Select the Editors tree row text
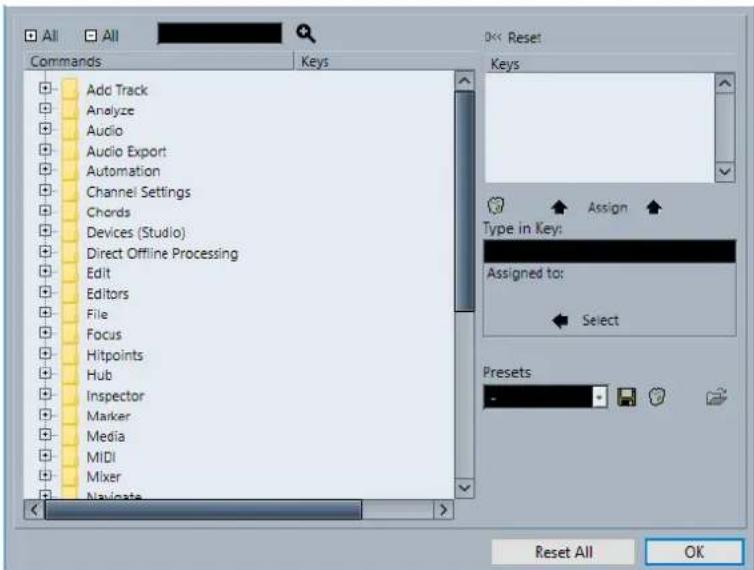This screenshot has height=570, width=754. (108, 293)
